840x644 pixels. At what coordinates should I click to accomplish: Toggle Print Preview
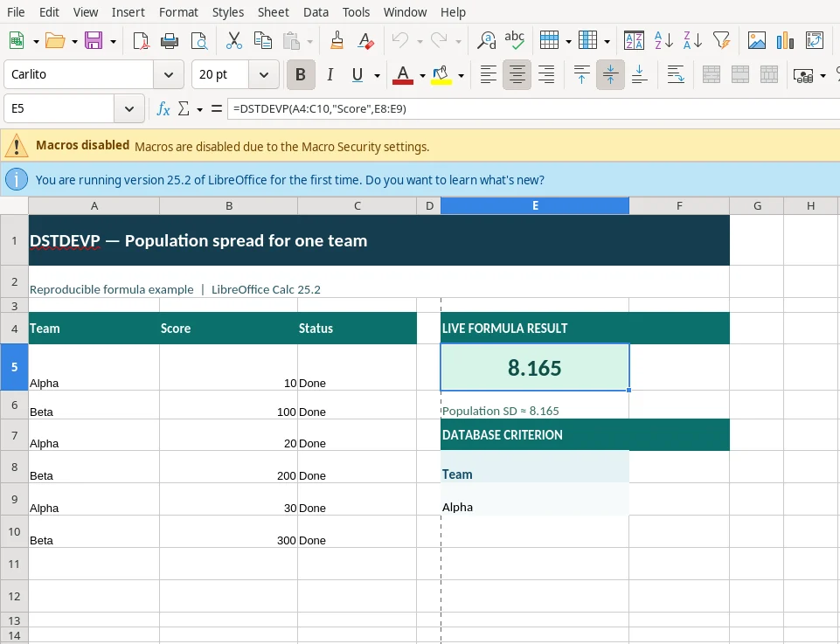tap(198, 41)
